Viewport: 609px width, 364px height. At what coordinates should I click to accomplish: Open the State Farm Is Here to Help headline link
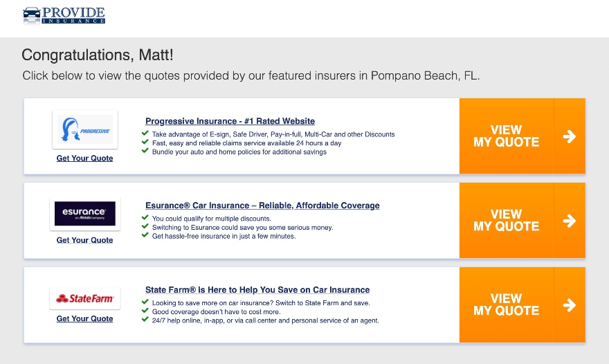tap(257, 290)
